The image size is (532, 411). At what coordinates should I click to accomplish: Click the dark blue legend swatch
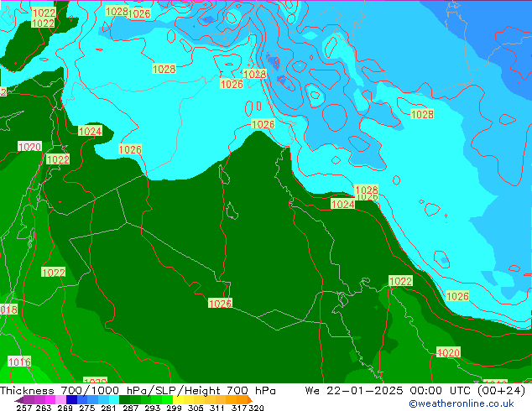(71, 399)
